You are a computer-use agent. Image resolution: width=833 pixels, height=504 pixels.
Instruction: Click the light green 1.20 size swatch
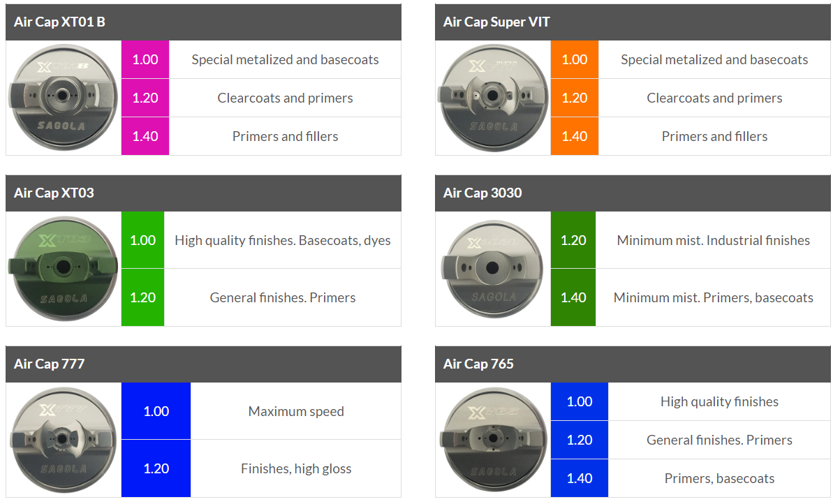click(143, 297)
